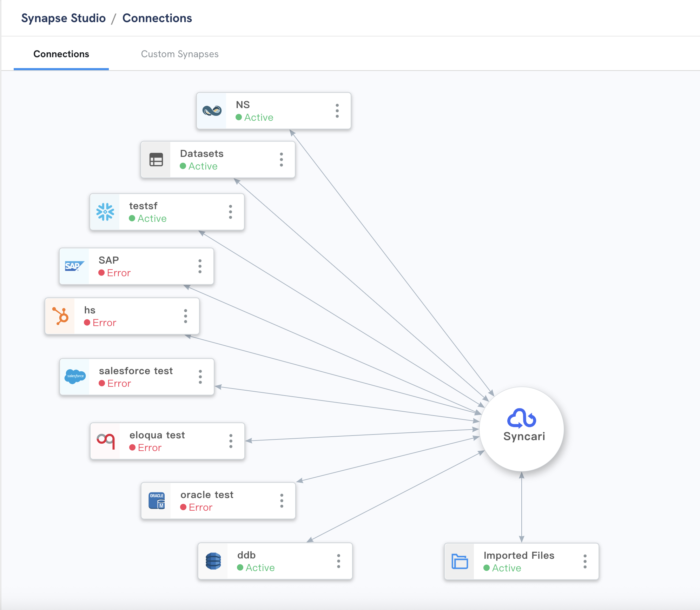The image size is (700, 610).
Task: Select the SAP connection name
Action: (108, 260)
